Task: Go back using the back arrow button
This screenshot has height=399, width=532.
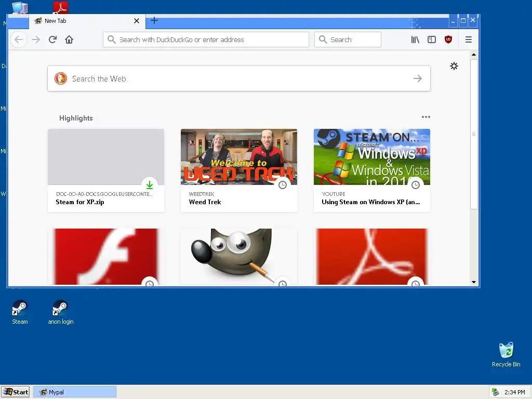Action: (x=19, y=39)
